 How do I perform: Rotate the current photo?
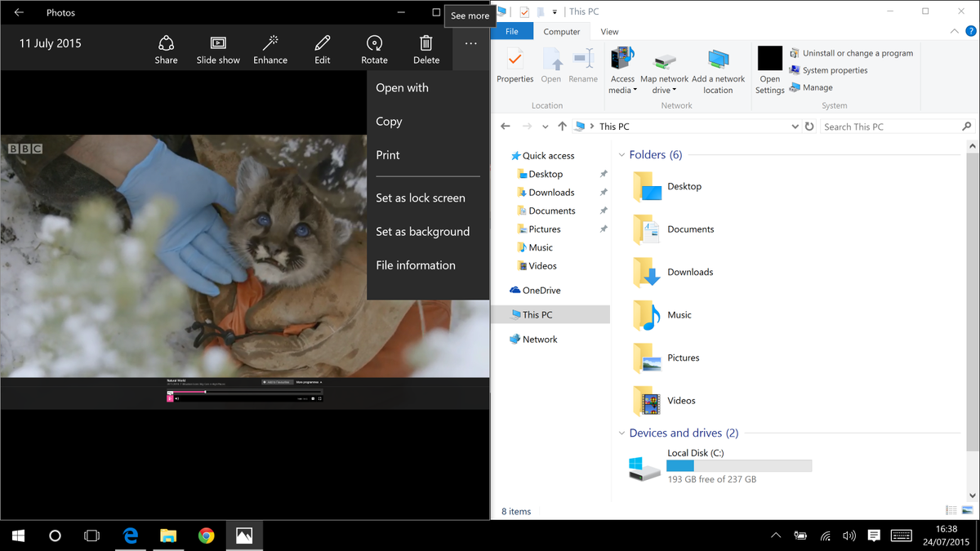point(374,47)
